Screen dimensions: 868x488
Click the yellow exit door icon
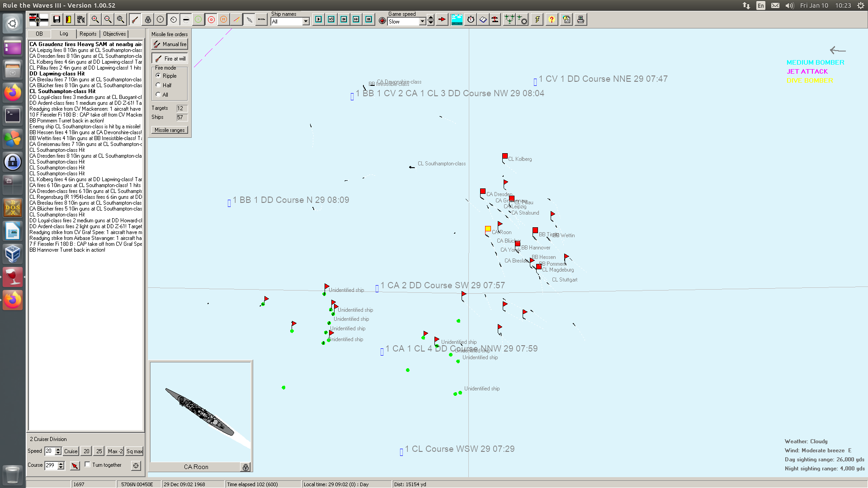coord(69,19)
